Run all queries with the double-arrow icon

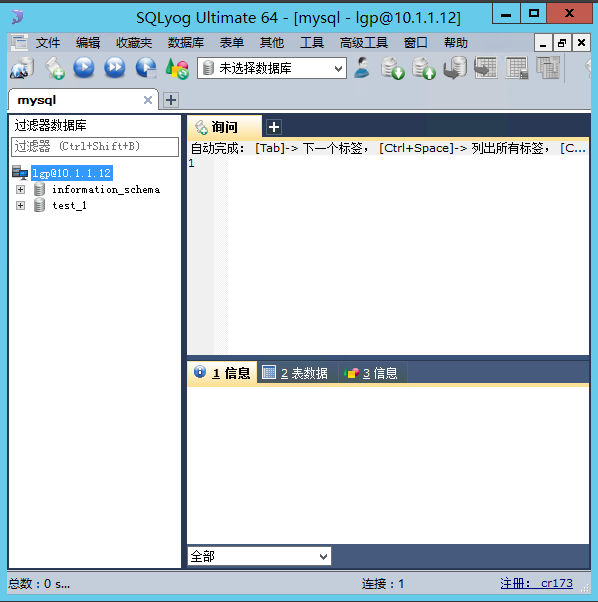click(114, 68)
